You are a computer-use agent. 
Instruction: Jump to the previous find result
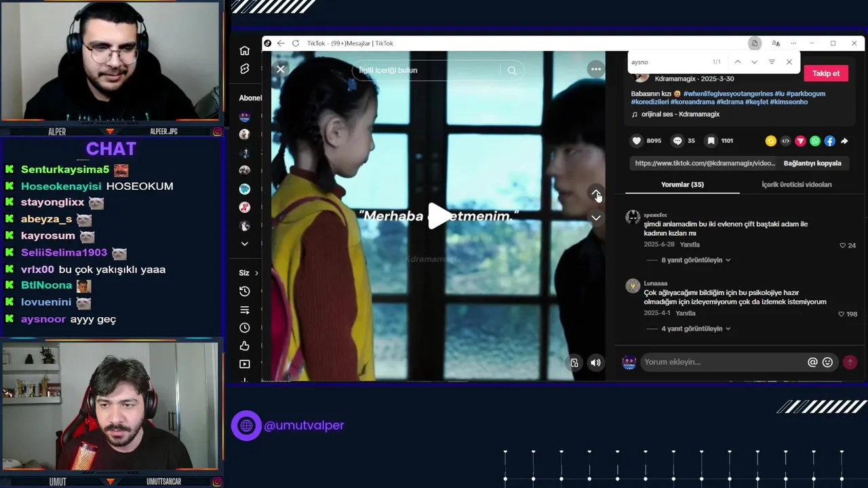tap(737, 62)
